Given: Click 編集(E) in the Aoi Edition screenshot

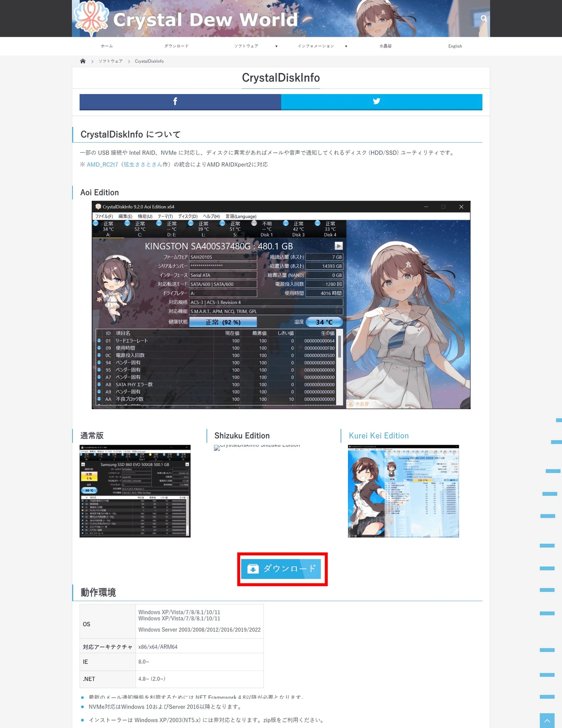Looking at the screenshot, I should pyautogui.click(x=125, y=216).
